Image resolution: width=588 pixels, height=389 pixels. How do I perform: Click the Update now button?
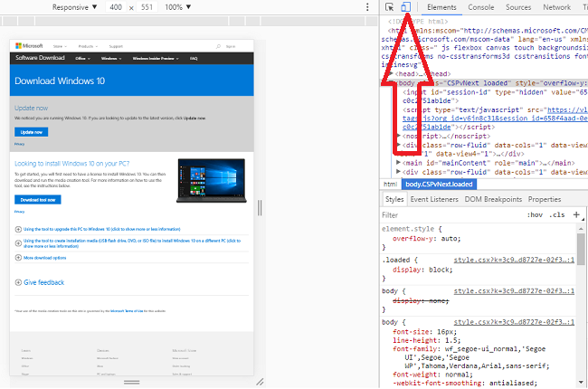32,132
